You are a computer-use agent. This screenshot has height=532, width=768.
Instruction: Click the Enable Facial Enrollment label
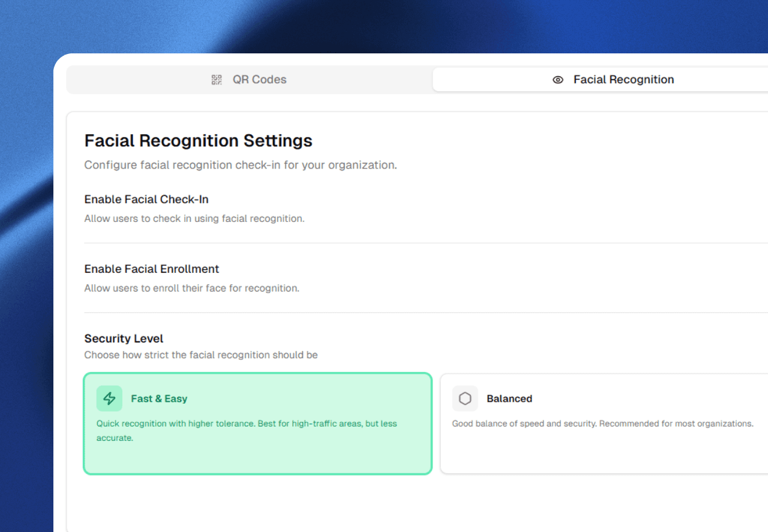coord(152,269)
